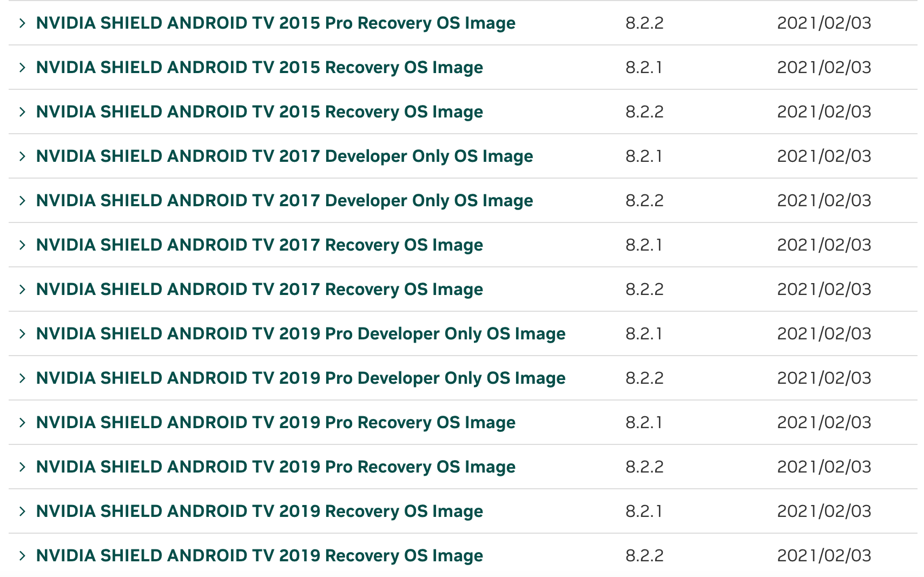Screen dimensions: 924x577
Task: Select date 2021/02/03 in 2019 Recovery 8.2.1 row
Action: click(x=824, y=511)
